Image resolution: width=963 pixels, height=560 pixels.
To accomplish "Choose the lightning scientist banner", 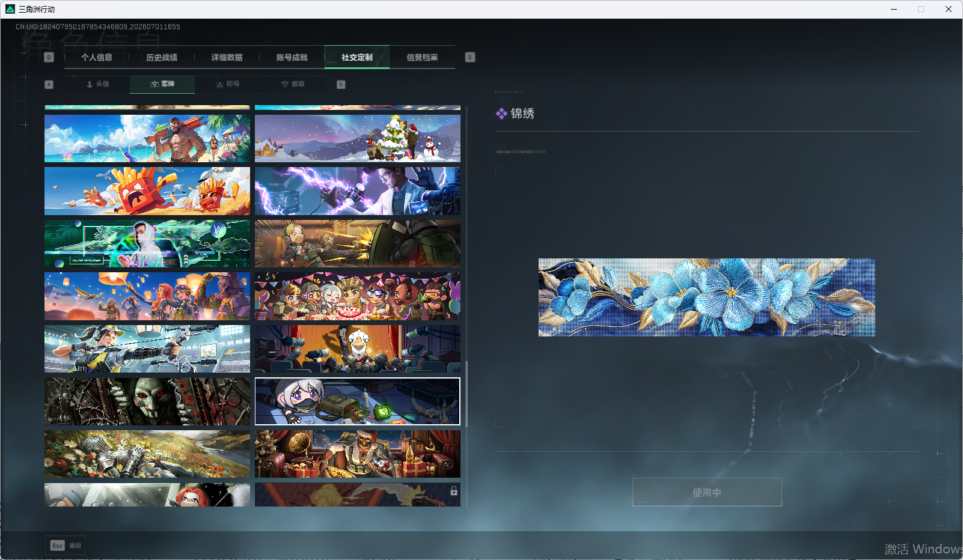I will tap(358, 191).
